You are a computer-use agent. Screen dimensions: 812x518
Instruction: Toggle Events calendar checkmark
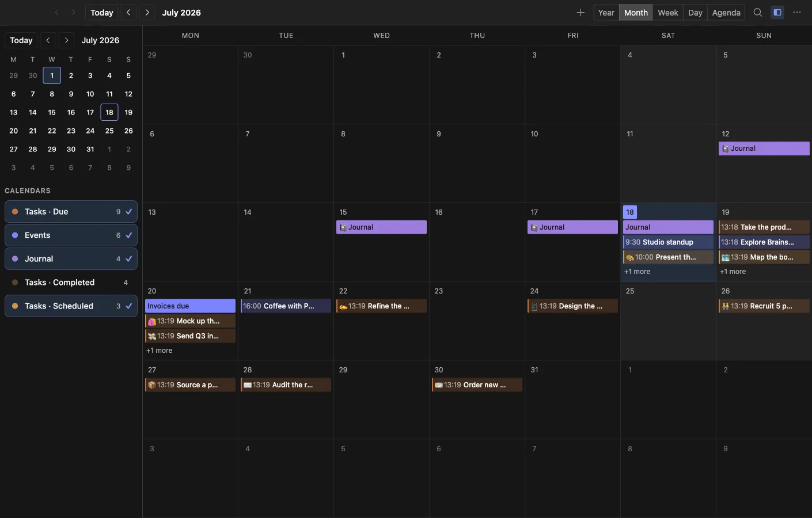[x=129, y=235]
